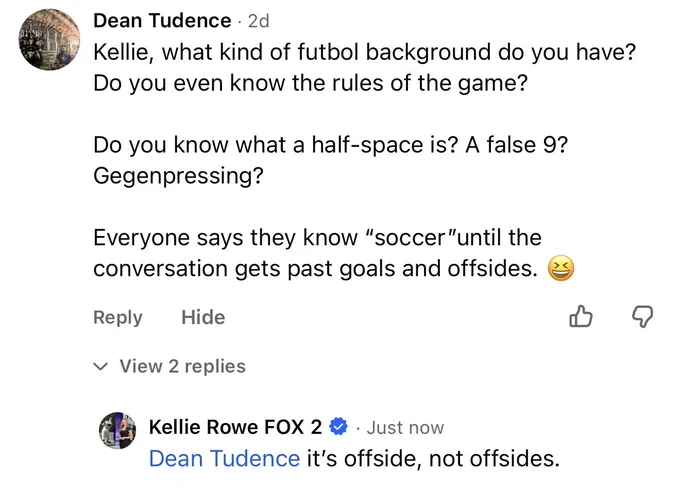Click the laughing emoji in the comment
Image resolution: width=680 pixels, height=489 pixels.
[x=561, y=268]
